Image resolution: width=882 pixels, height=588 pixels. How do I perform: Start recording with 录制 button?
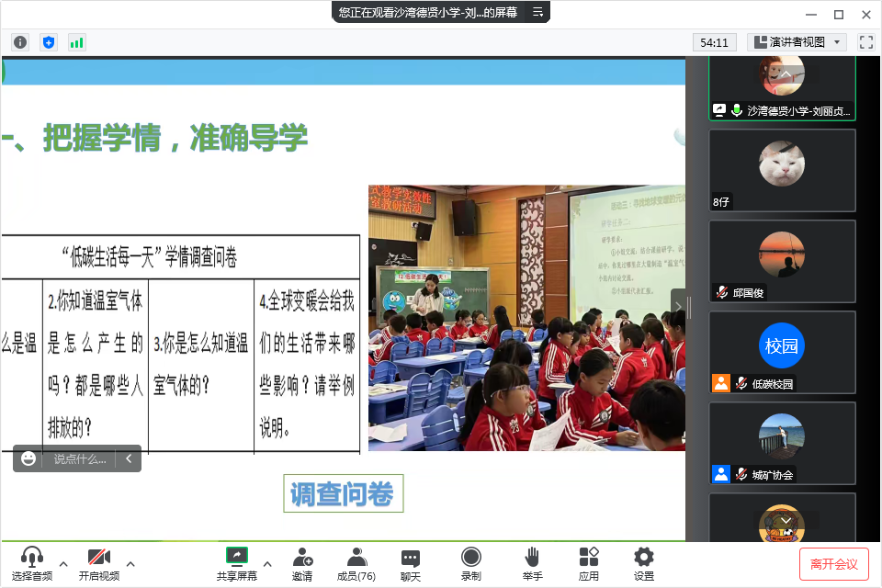(x=471, y=562)
